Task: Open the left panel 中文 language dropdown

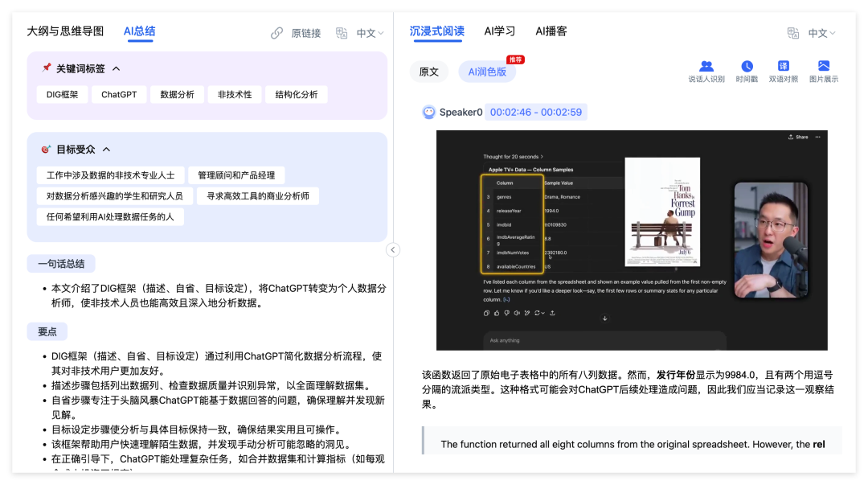Action: (x=370, y=33)
